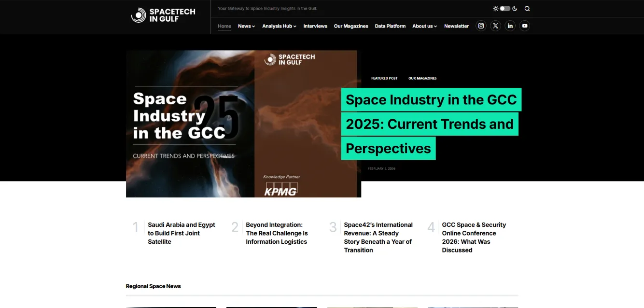
Task: Read Saudi Arabia and Egypt joint satellite article
Action: [x=182, y=233]
